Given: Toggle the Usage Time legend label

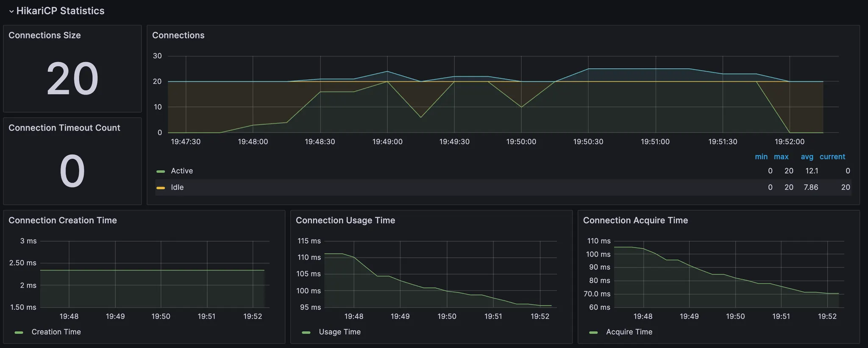Looking at the screenshot, I should tap(339, 332).
